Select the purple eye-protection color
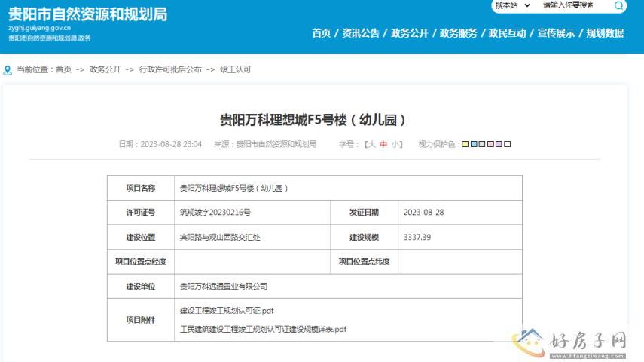The image size is (644, 362). [499, 144]
